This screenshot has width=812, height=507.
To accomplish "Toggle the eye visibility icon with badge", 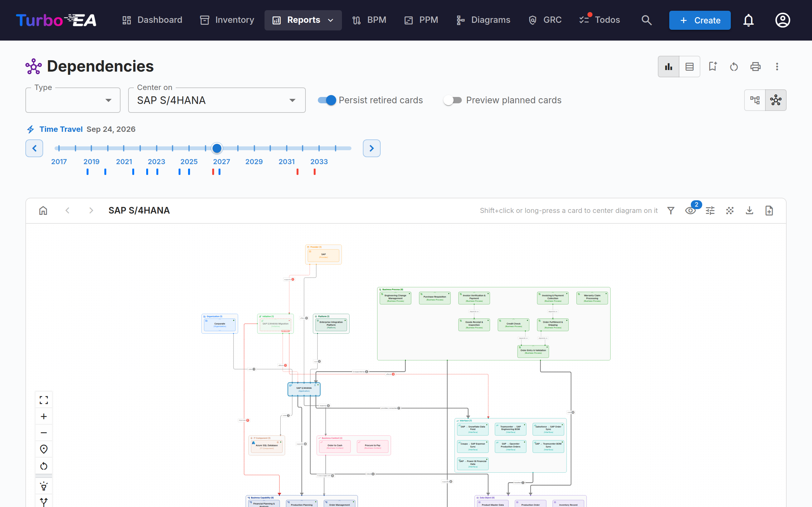I will 691,211.
